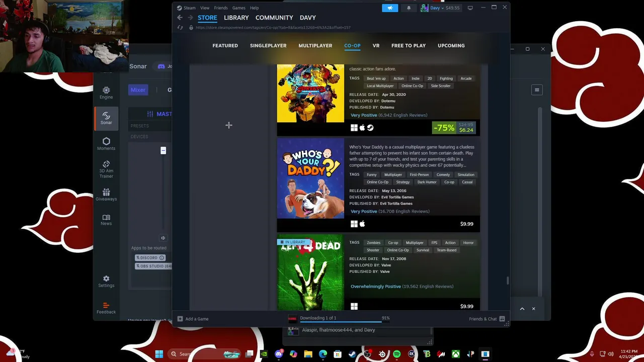Mute speaker icon under Sonar master slider

click(163, 238)
